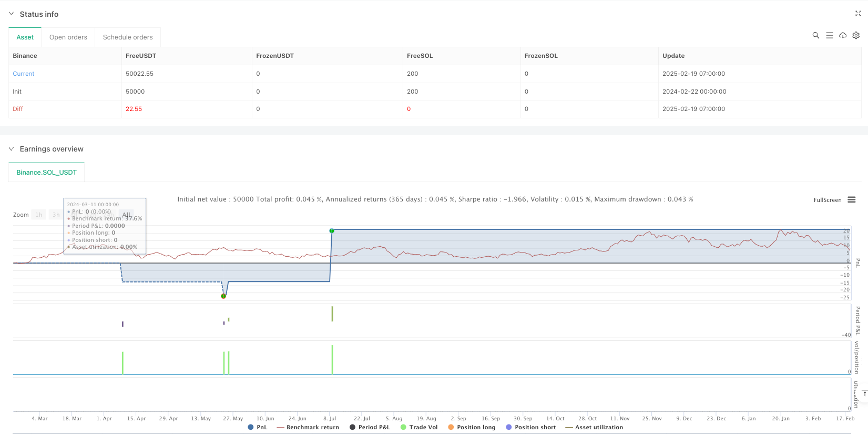The image size is (868, 434).
Task: Click the Init row label
Action: click(17, 92)
